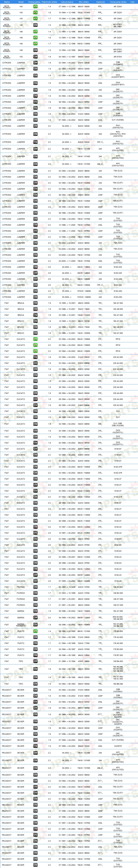Click the 'Nadwozie' column header
138x868 pixels.
click(100, 2)
